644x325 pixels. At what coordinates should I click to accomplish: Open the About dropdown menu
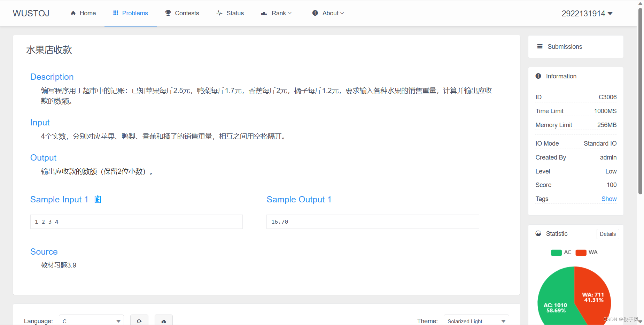coord(328,13)
